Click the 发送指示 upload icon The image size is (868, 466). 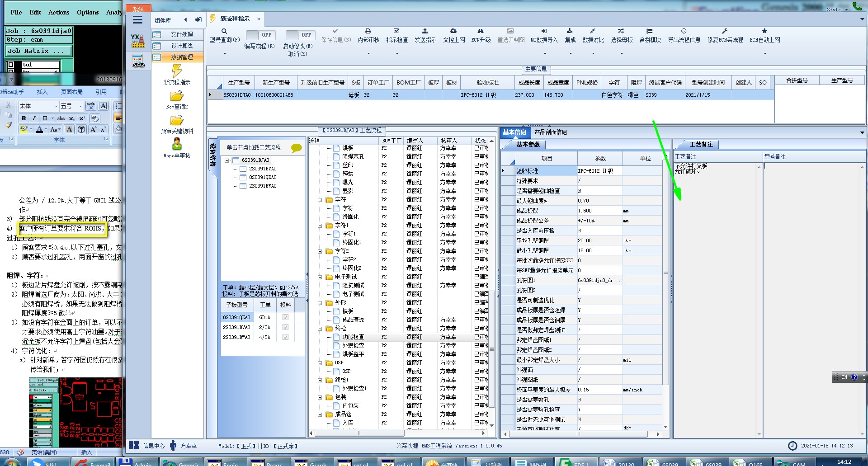coord(425,31)
